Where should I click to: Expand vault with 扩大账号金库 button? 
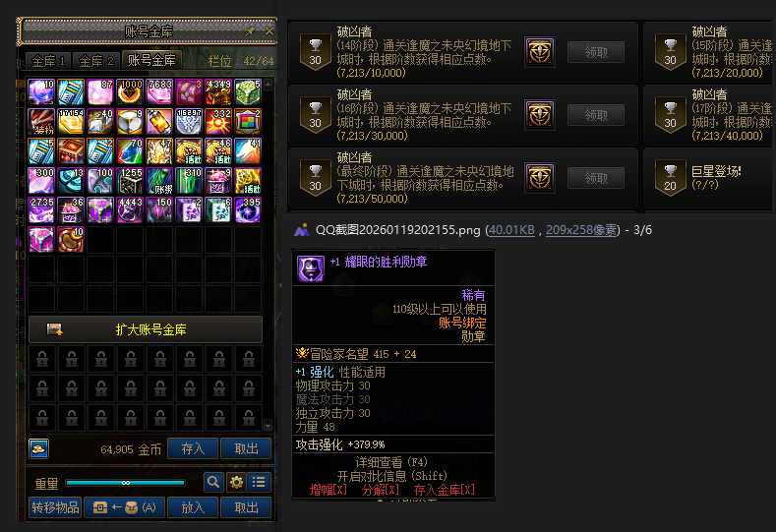pyautogui.click(x=146, y=329)
